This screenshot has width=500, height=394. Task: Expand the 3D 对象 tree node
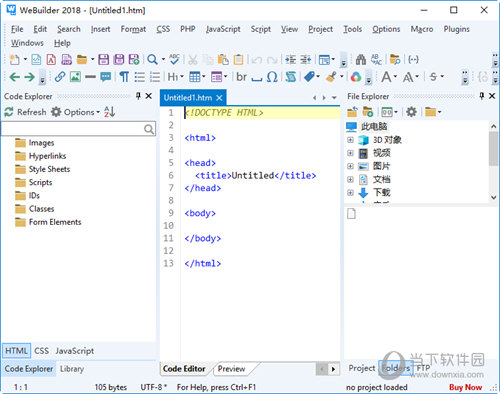350,140
